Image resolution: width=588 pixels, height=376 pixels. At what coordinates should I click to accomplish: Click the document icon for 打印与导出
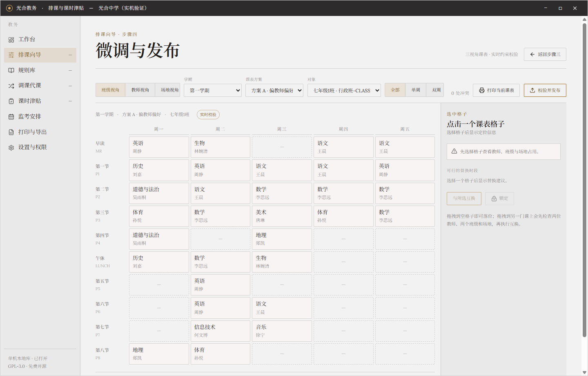11,132
